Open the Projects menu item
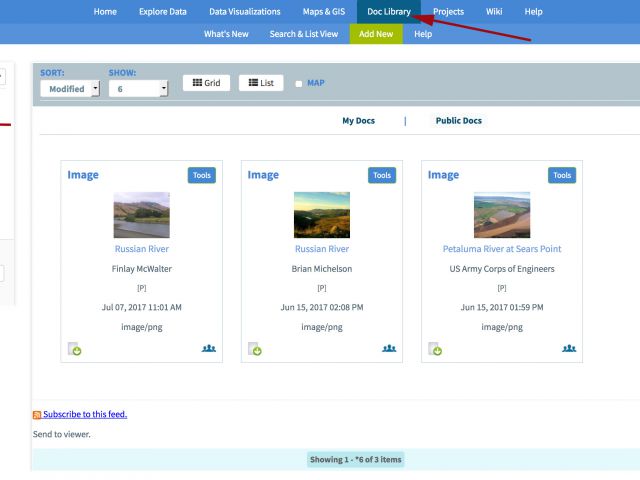The width and height of the screenshot is (640, 480). coord(449,11)
